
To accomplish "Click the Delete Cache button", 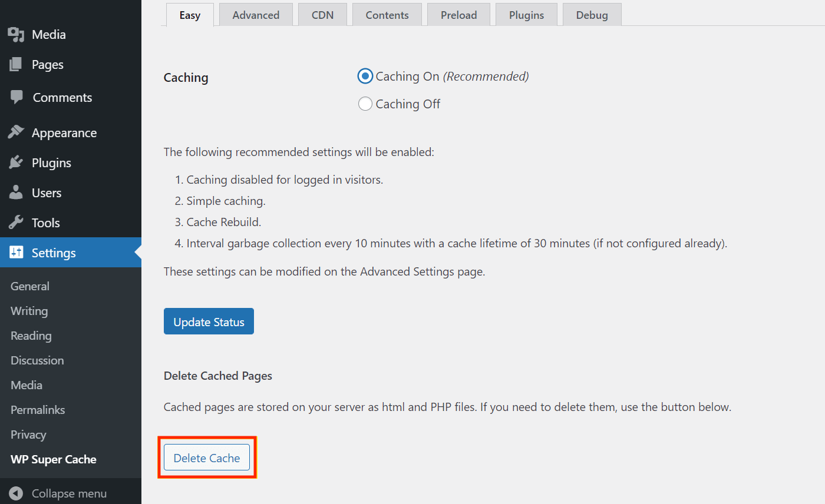I will tap(207, 458).
